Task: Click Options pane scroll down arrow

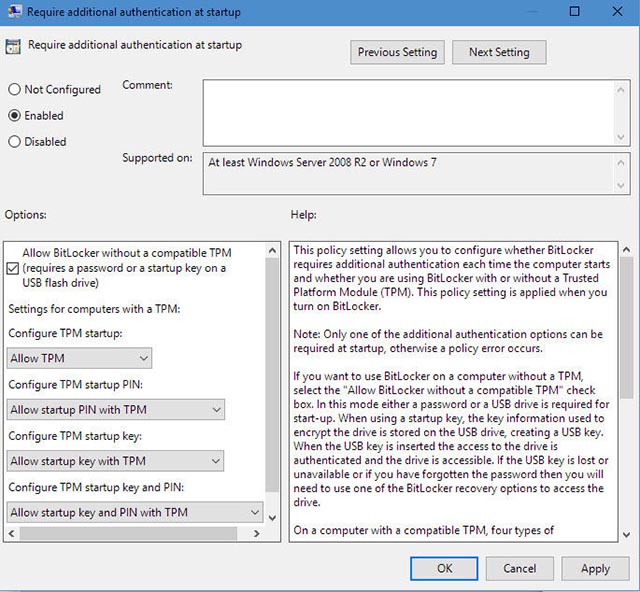Action: [x=272, y=518]
